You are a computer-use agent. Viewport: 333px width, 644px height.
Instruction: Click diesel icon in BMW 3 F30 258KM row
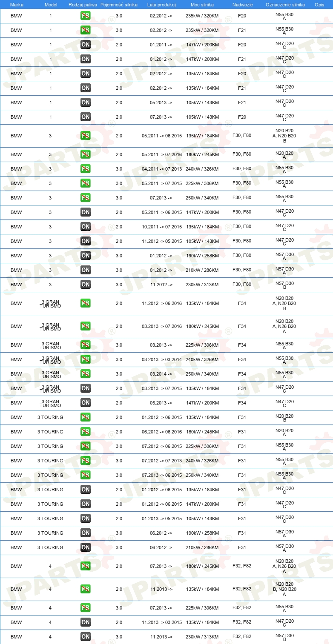click(86, 256)
